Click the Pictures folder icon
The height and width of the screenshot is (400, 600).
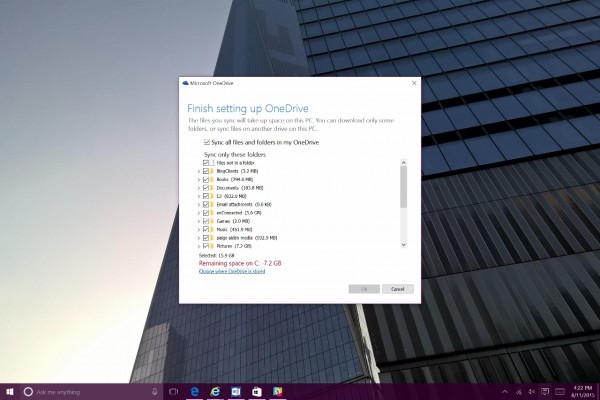[x=212, y=246]
